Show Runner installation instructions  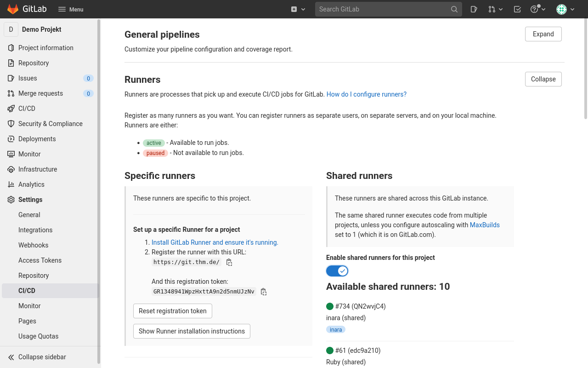tap(192, 331)
